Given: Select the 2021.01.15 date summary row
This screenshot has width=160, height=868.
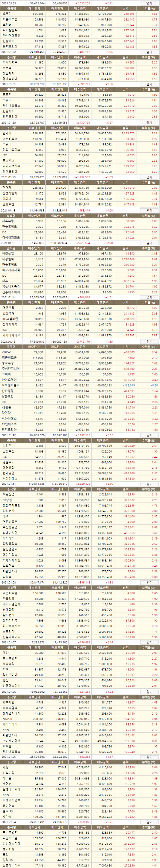Looking at the screenshot, I should point(80,243).
